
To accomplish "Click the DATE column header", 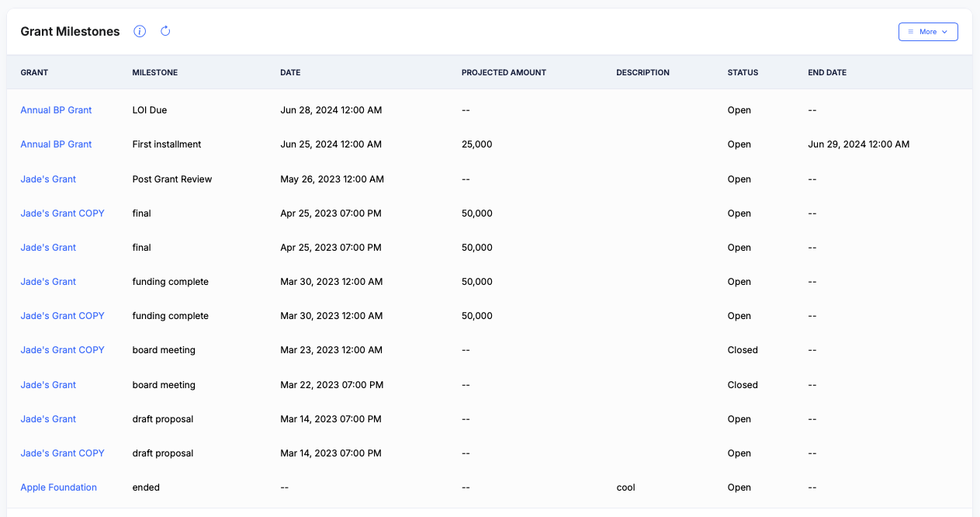I will pos(290,72).
